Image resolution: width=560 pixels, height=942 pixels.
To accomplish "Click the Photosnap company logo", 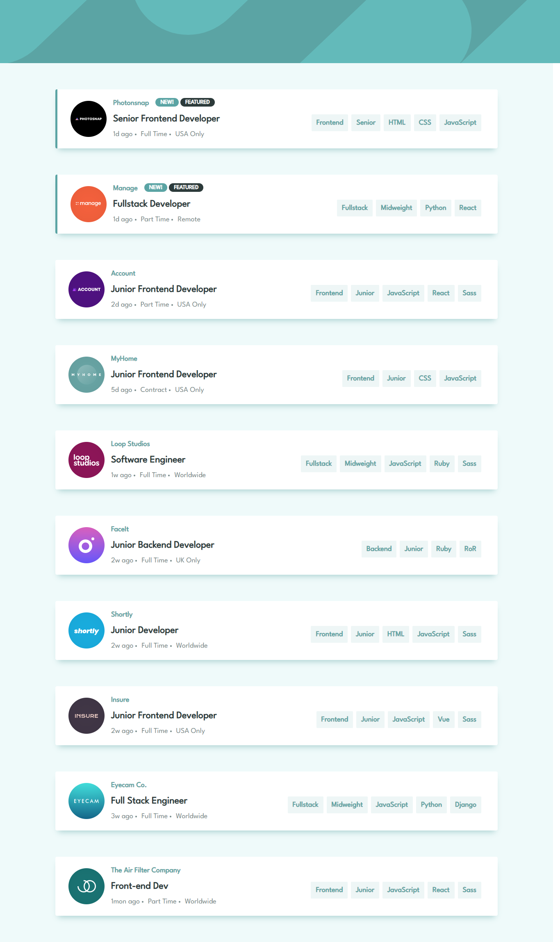I will click(x=89, y=119).
